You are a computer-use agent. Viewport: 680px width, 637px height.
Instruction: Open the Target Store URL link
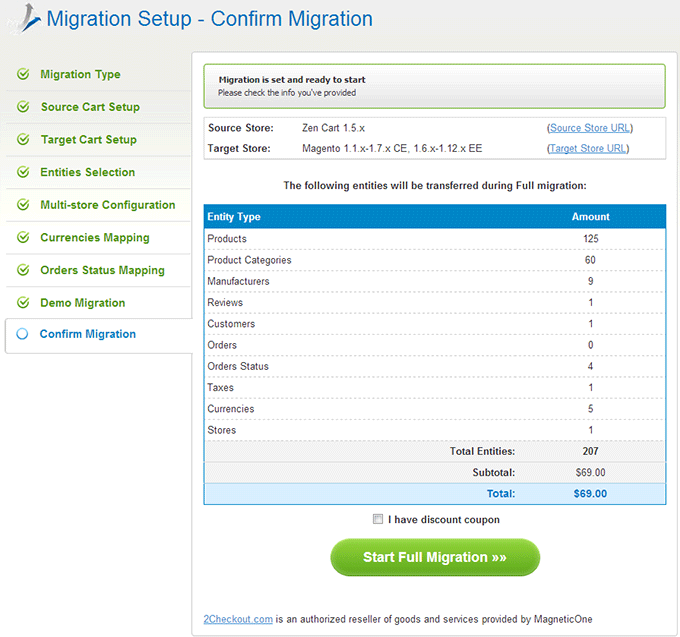[x=588, y=148]
